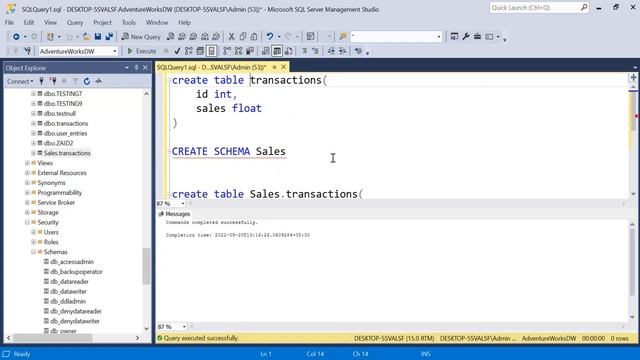Change connection using the plug icon
The width and height of the screenshot is (640, 360).
click(27, 51)
